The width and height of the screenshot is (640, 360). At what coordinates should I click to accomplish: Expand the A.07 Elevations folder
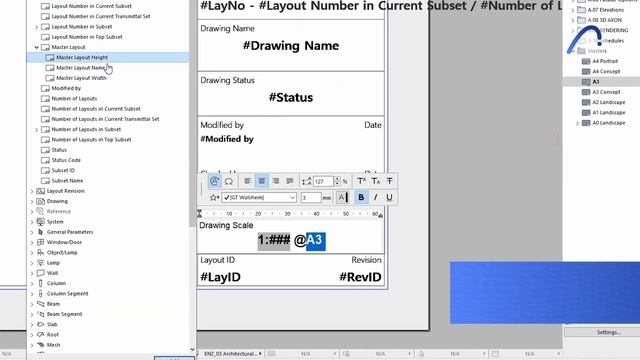573,10
